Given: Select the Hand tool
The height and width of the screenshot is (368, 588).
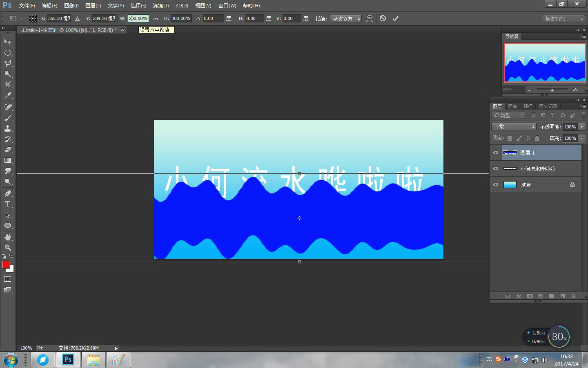Looking at the screenshot, I should (8, 237).
